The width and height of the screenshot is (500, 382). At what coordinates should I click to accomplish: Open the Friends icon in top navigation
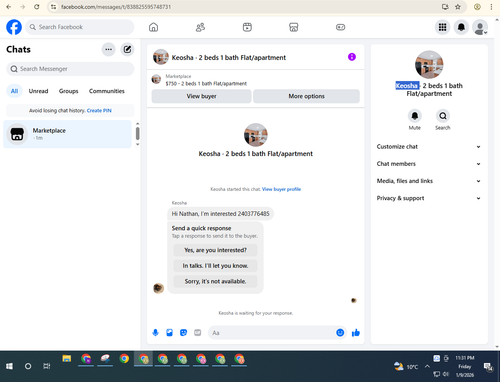click(200, 27)
